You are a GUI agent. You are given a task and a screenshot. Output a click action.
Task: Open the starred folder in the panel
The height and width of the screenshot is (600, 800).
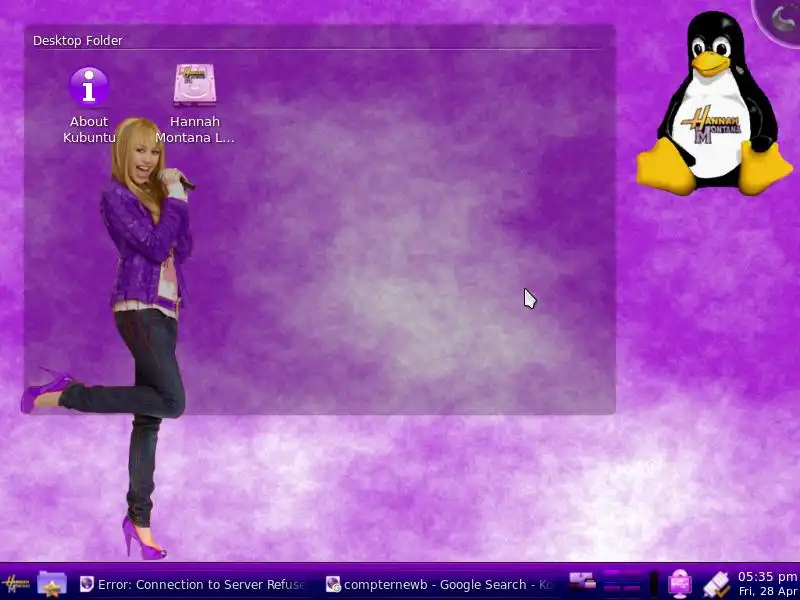[x=52, y=584]
